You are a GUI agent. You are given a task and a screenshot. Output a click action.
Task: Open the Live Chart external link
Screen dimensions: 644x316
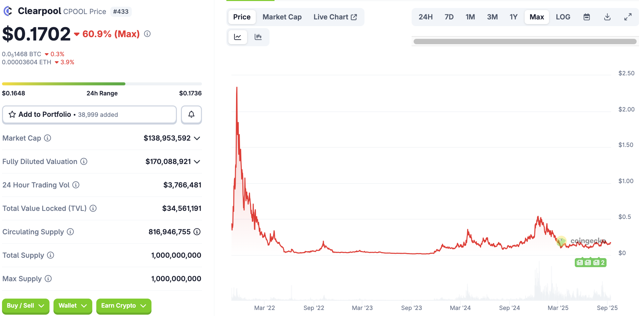click(x=335, y=17)
